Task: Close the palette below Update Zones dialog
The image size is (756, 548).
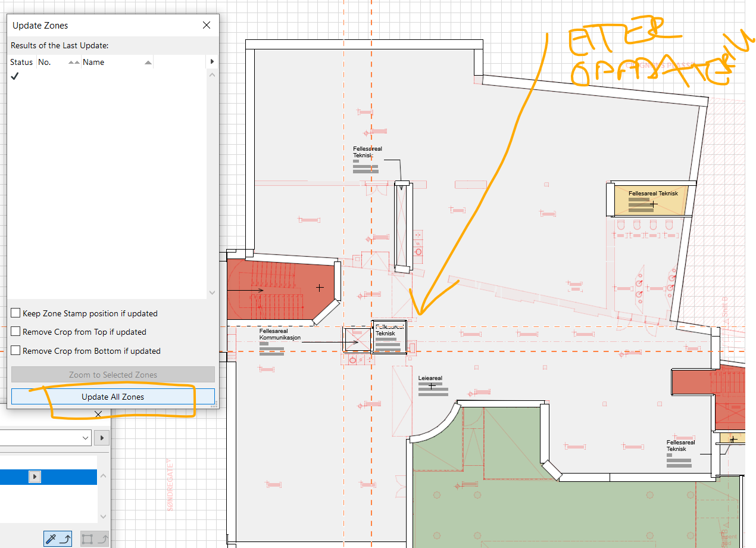Action: pyautogui.click(x=98, y=414)
